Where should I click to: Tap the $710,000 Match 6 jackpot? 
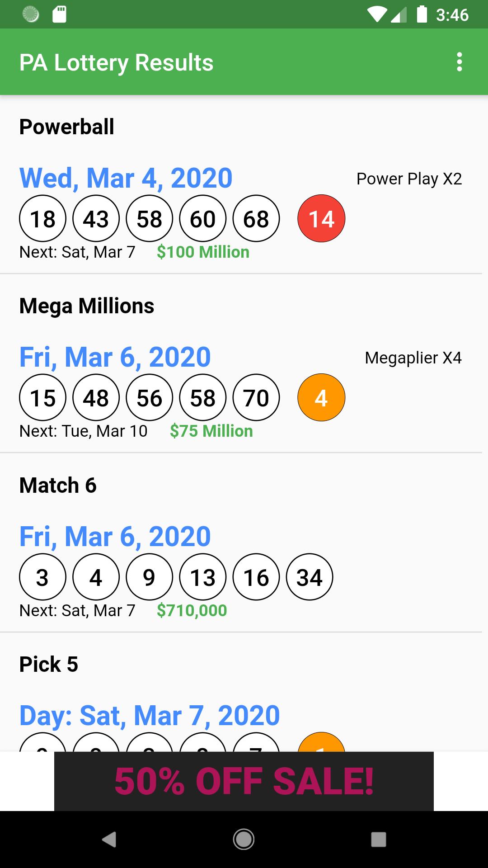pyautogui.click(x=192, y=610)
